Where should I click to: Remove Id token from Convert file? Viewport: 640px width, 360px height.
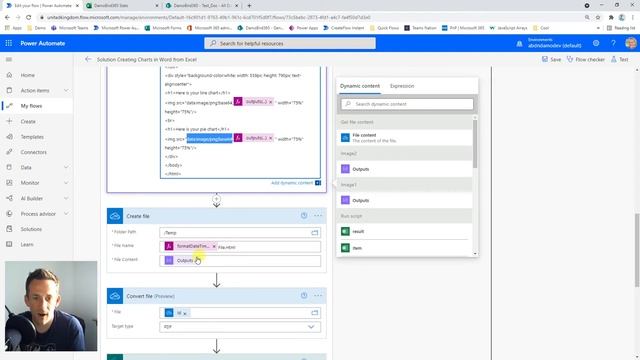[185, 313]
